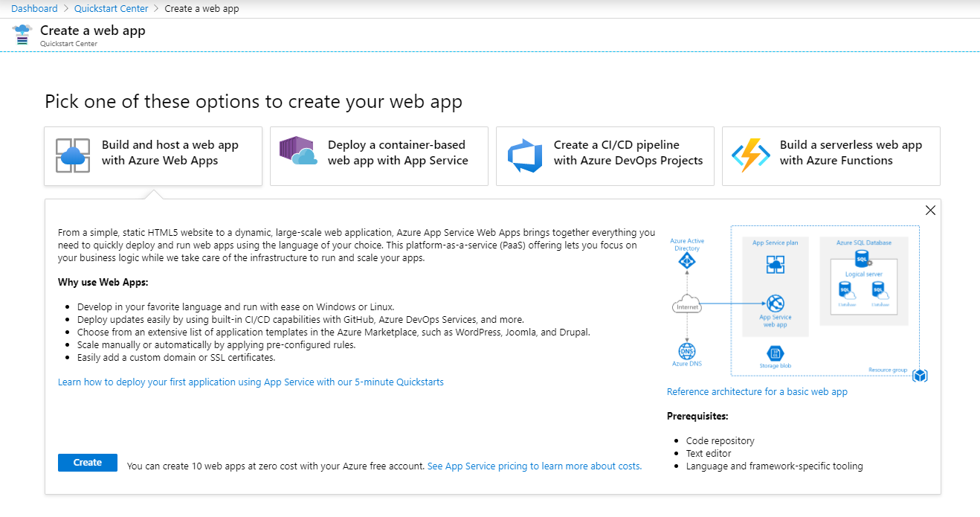Click 'Azure SQL Database' diagram label
Image resolution: width=980 pixels, height=517 pixels.
864,243
